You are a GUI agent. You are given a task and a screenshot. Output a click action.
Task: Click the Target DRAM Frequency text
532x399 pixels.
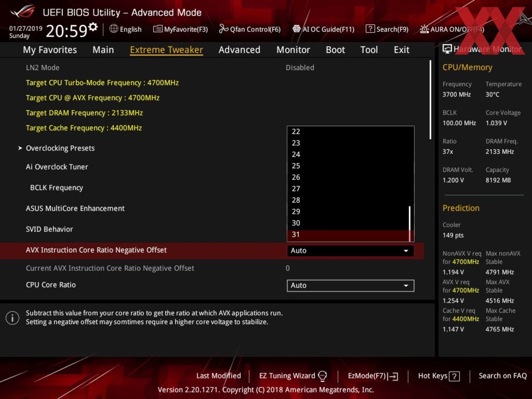tap(84, 113)
